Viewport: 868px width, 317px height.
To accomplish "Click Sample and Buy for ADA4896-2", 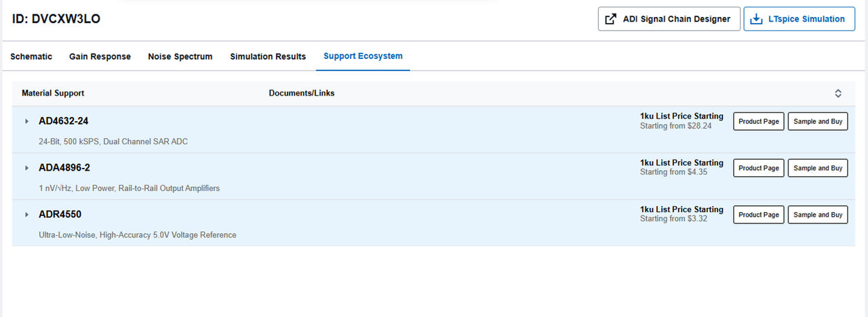I will (x=818, y=168).
